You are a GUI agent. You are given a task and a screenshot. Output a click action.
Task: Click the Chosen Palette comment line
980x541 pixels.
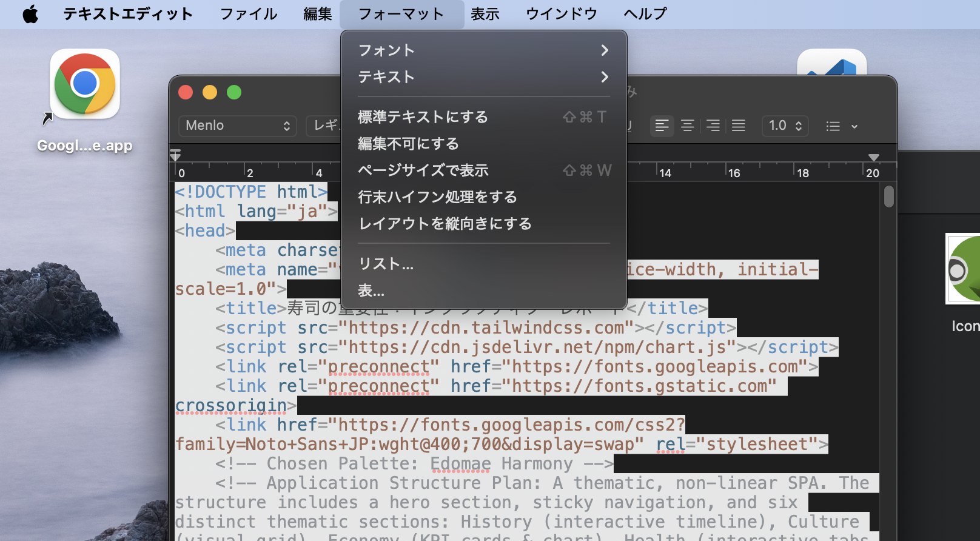414,463
